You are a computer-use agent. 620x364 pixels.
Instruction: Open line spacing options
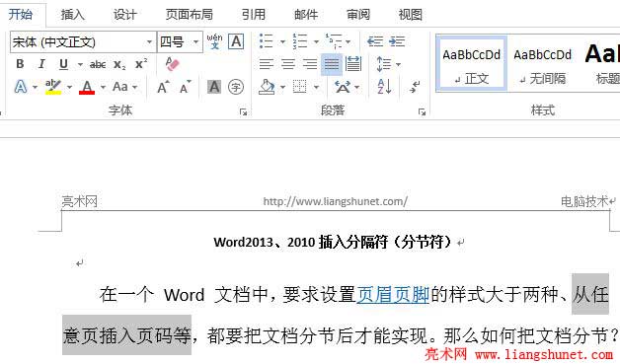[x=383, y=64]
